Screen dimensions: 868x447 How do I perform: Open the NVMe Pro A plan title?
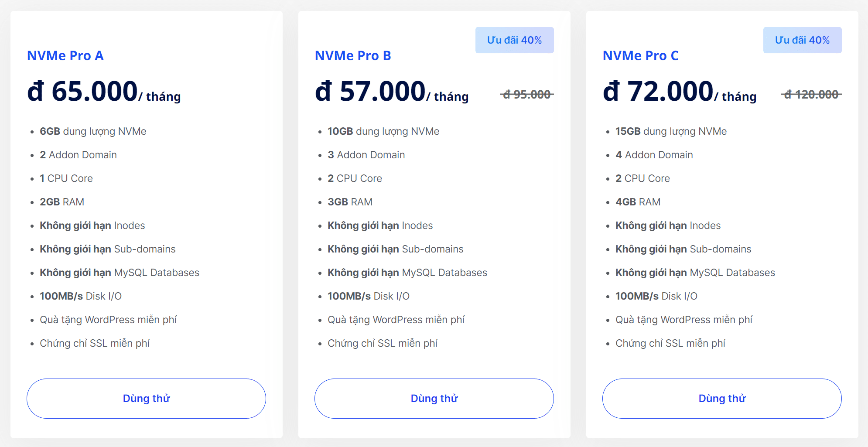coord(65,56)
